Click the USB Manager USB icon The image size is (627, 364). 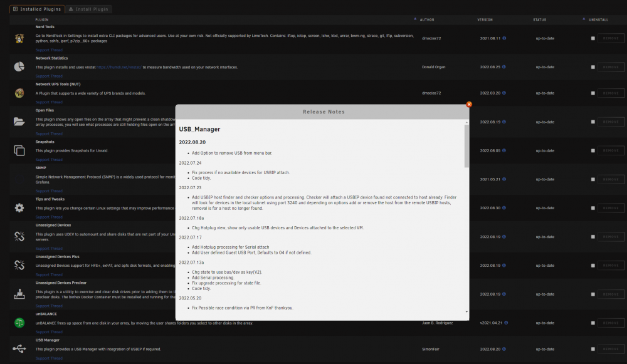(19, 349)
